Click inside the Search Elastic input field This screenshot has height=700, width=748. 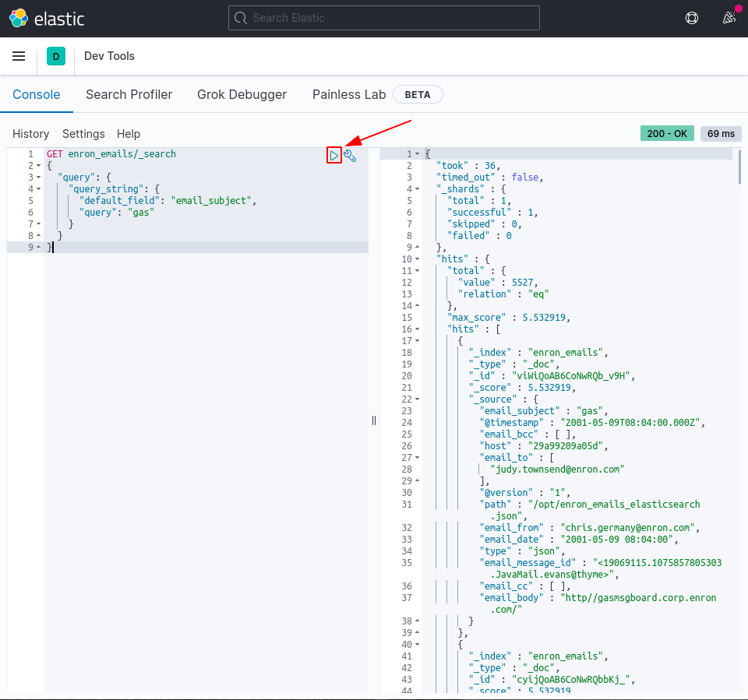point(383,17)
